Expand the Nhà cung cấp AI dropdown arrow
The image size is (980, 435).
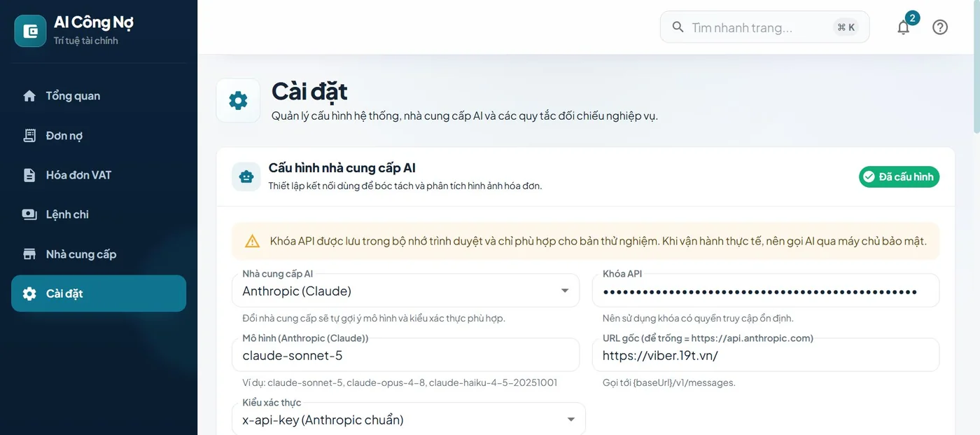tap(565, 291)
